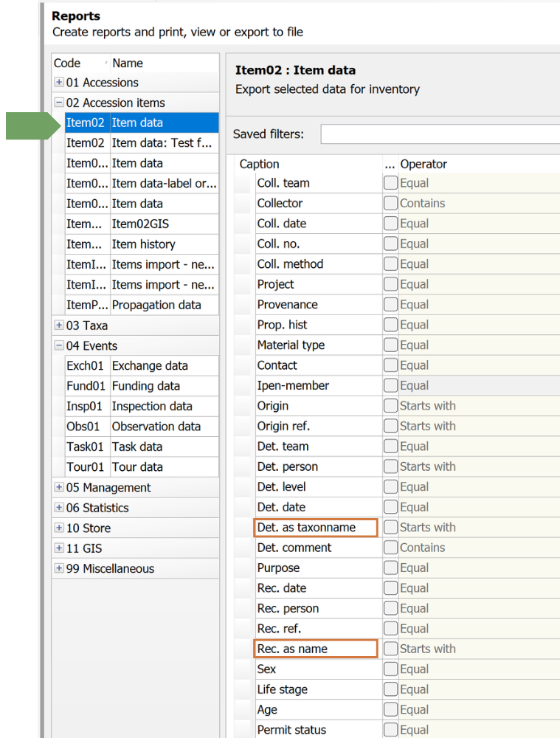This screenshot has height=738, width=560.
Task: Enable the Permit status filter checkbox
Action: coord(390,730)
